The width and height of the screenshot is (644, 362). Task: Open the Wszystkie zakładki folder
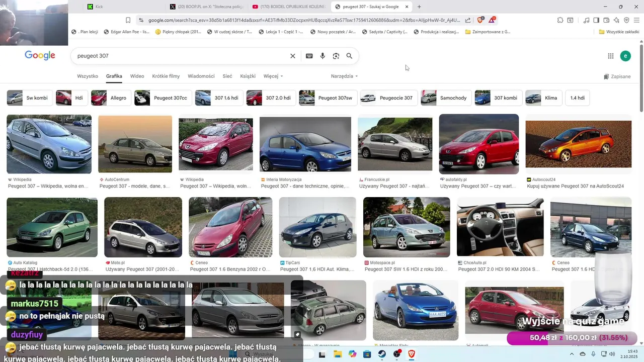click(619, 32)
